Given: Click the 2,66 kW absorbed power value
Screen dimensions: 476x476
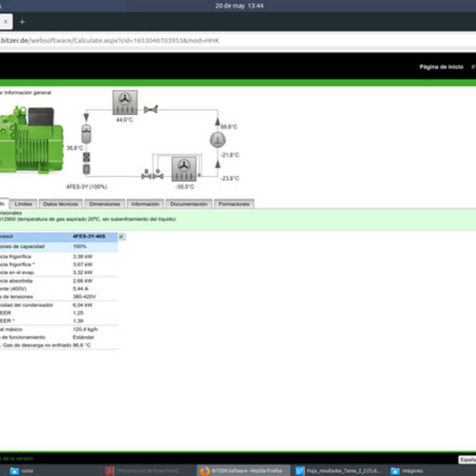Looking at the screenshot, I should (83, 281).
